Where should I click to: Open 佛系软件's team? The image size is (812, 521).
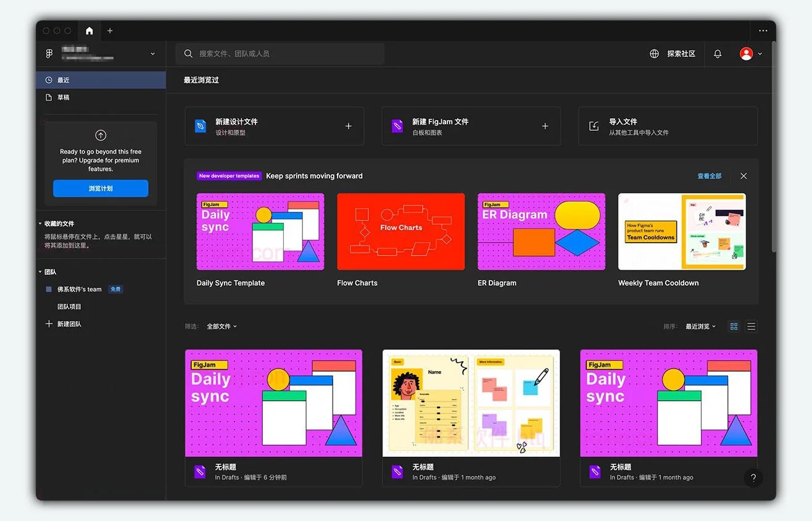point(80,289)
